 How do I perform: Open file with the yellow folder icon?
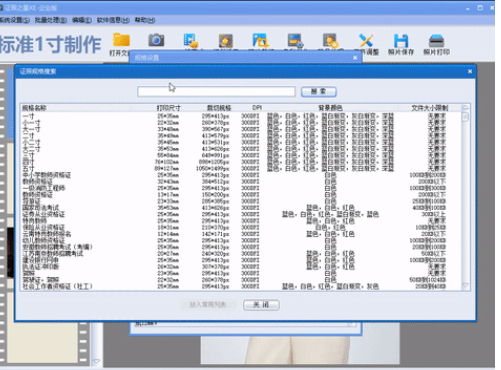[121, 41]
